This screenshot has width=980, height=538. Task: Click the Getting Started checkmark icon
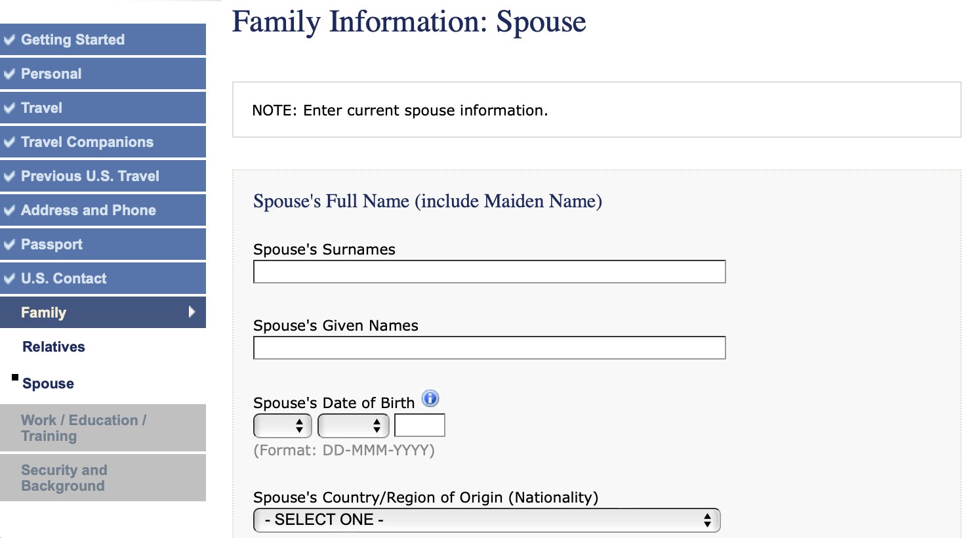click(9, 39)
